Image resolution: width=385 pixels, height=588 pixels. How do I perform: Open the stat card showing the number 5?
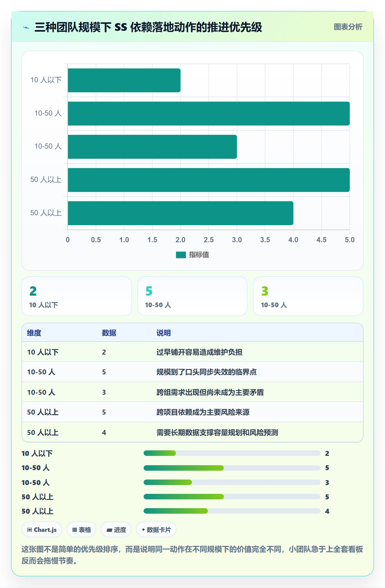click(193, 296)
